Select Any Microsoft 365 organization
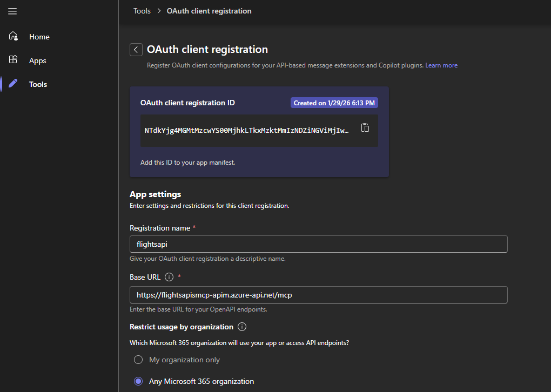551x392 pixels. (x=138, y=381)
